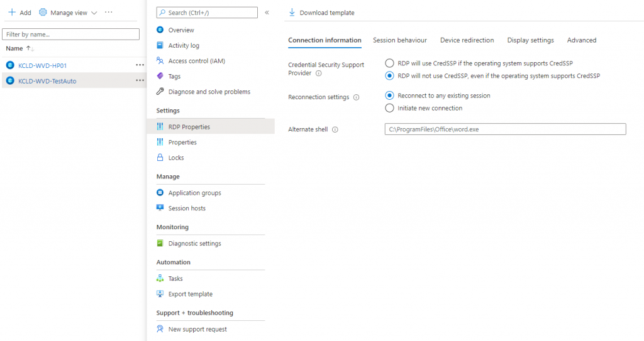Click the Filter by name field
Image resolution: width=644 pixels, height=341 pixels.
pos(70,34)
